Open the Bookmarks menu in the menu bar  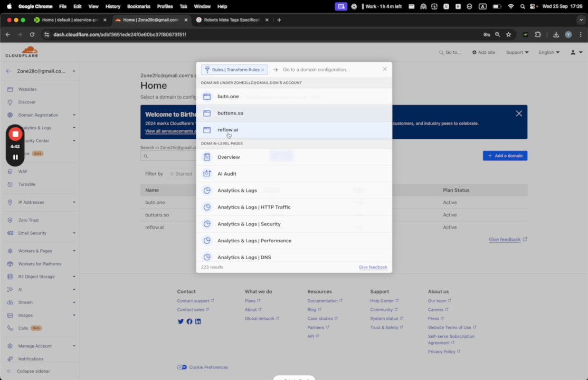click(138, 6)
